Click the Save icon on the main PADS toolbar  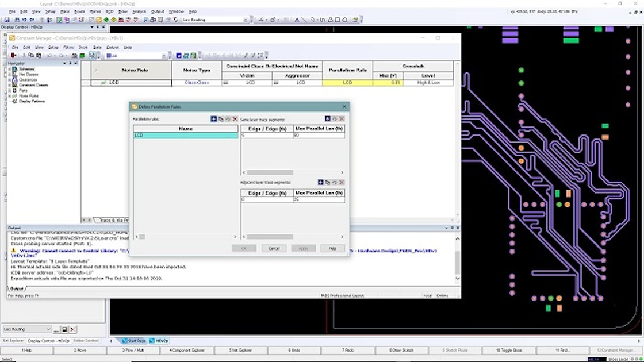(x=6, y=19)
